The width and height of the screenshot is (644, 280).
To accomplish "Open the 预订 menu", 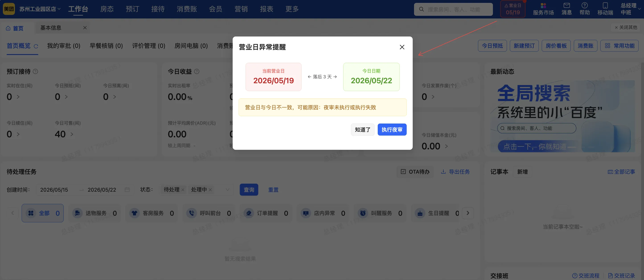I will 132,9.
